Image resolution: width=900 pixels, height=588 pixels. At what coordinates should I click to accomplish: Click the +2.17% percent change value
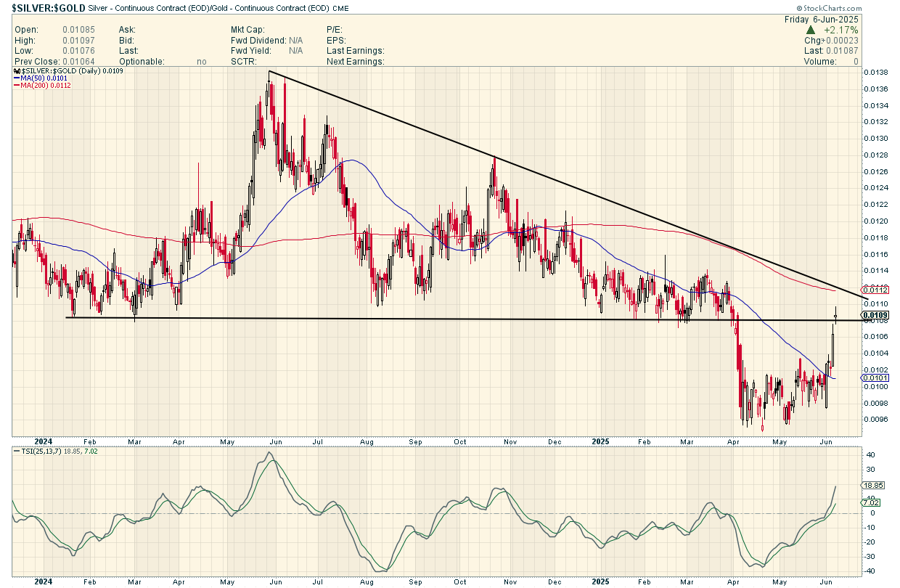point(840,30)
